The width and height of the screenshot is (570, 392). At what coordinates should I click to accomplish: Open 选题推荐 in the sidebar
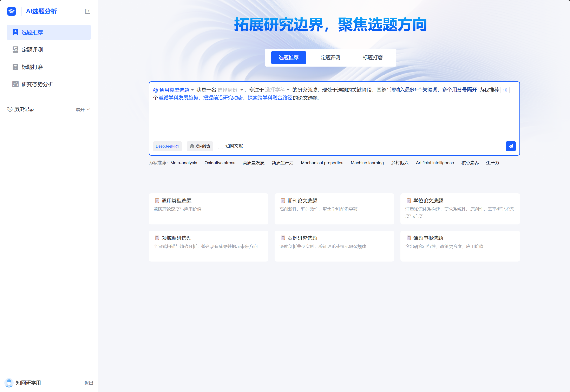click(x=49, y=32)
